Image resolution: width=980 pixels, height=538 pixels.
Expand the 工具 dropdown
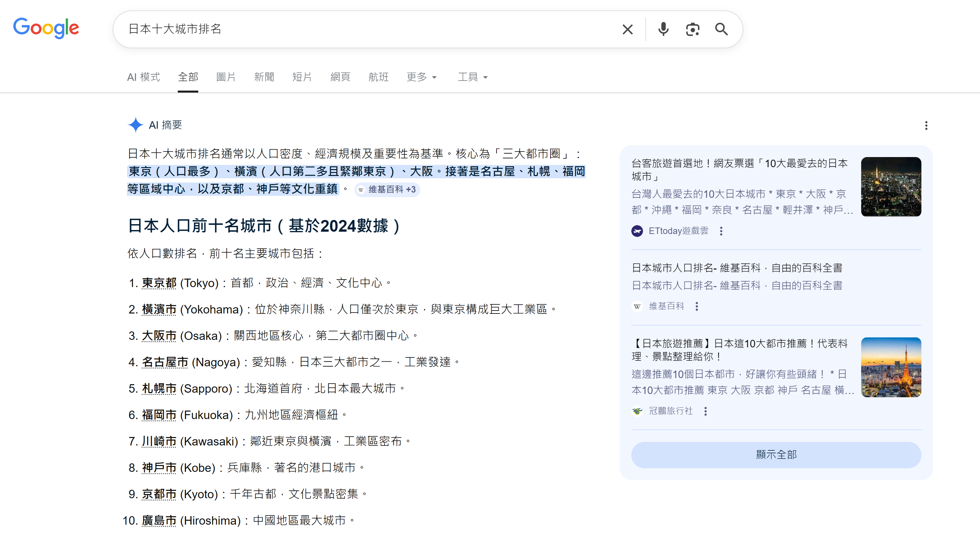tap(472, 77)
